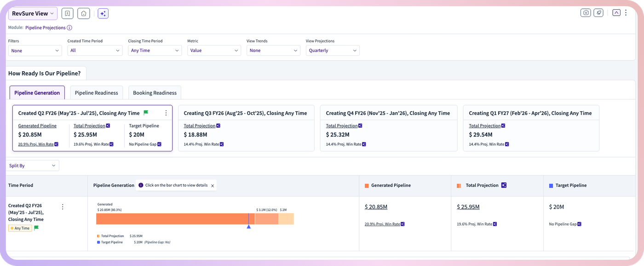
Task: Click green flag in the Time Period table row
Action: click(36, 228)
